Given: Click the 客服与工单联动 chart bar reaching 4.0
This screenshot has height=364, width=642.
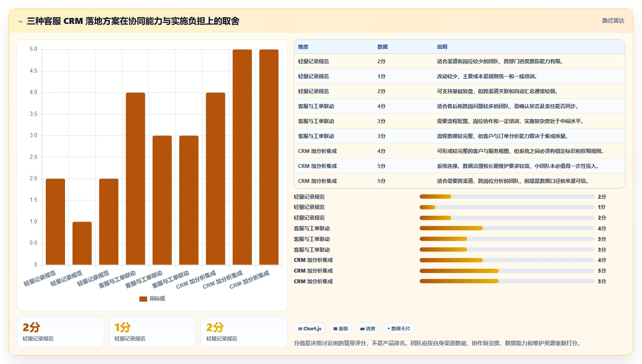Looking at the screenshot, I should point(136,179).
